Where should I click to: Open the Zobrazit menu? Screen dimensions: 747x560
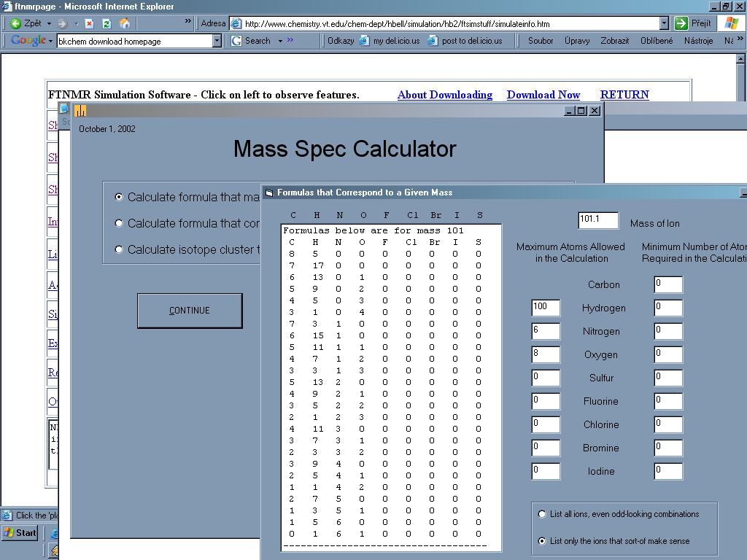[x=614, y=41]
